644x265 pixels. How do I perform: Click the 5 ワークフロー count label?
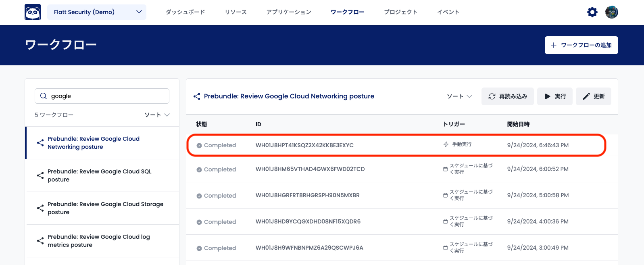click(x=54, y=115)
